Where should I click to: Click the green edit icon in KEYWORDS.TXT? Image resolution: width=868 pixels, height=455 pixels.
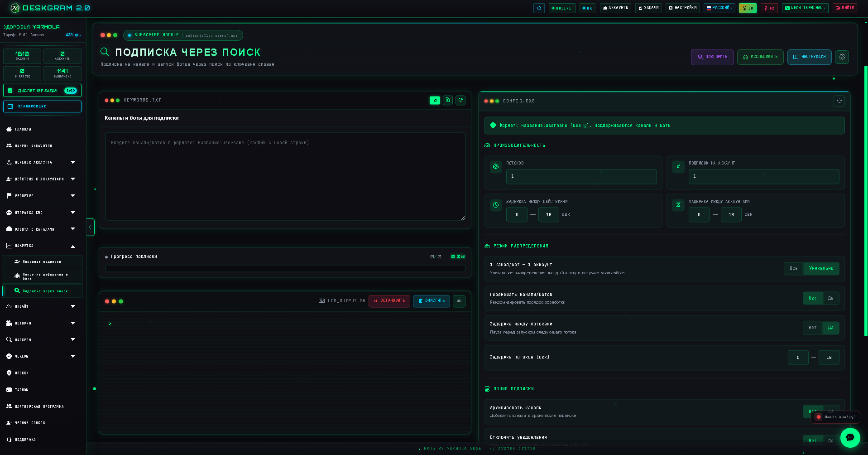(435, 100)
